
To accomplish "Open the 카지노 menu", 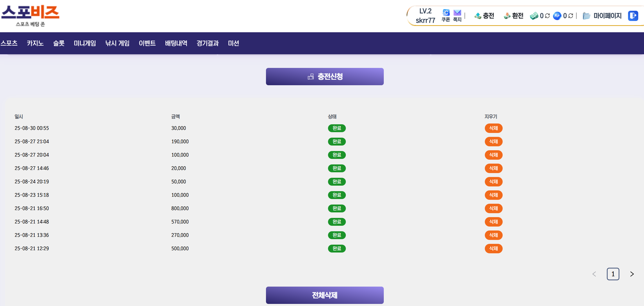I will pos(35,43).
